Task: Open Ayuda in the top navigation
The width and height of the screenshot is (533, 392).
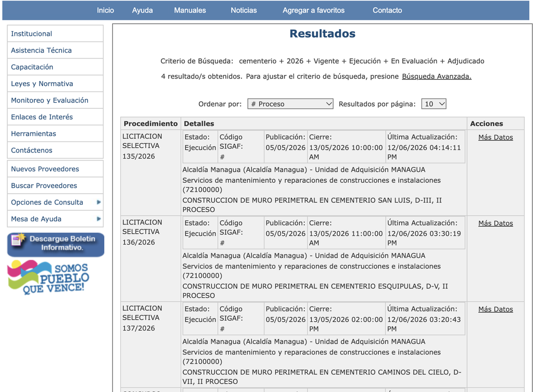Action: coord(143,10)
